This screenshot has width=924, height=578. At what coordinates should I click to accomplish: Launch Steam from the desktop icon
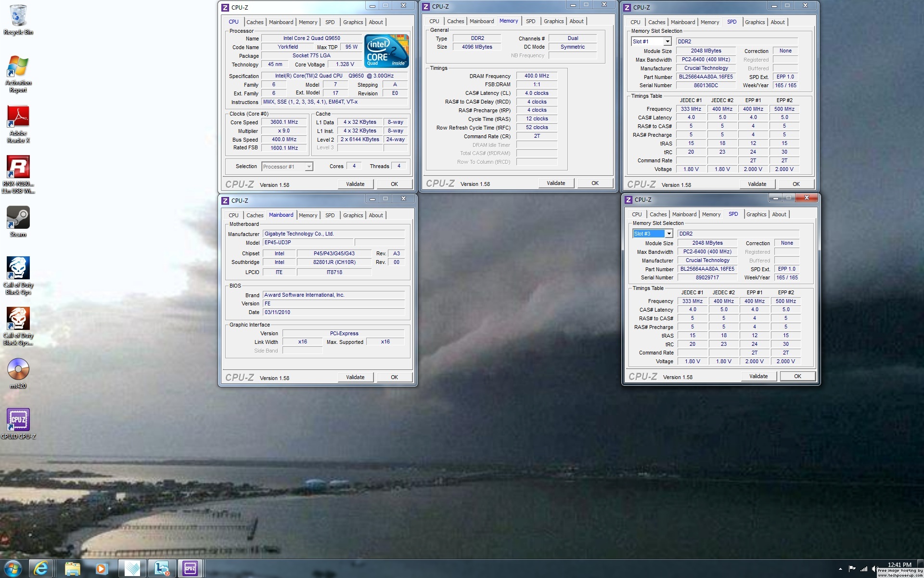point(18,222)
